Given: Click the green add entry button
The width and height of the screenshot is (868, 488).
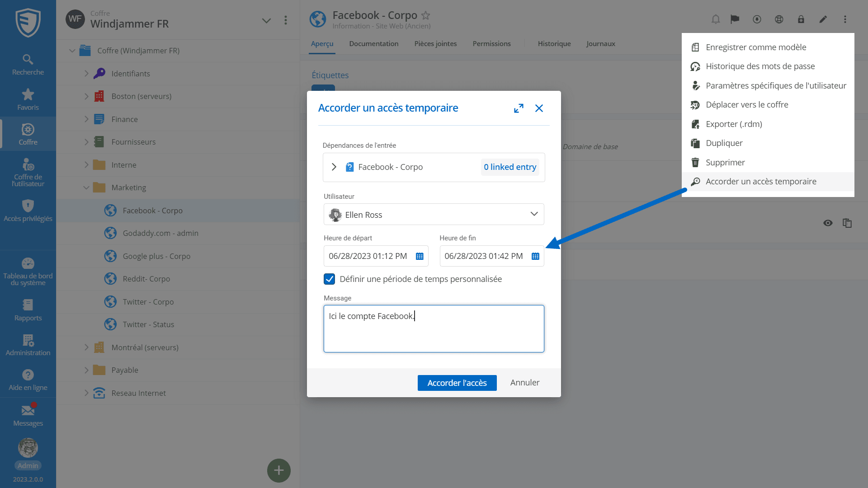Looking at the screenshot, I should click(279, 470).
